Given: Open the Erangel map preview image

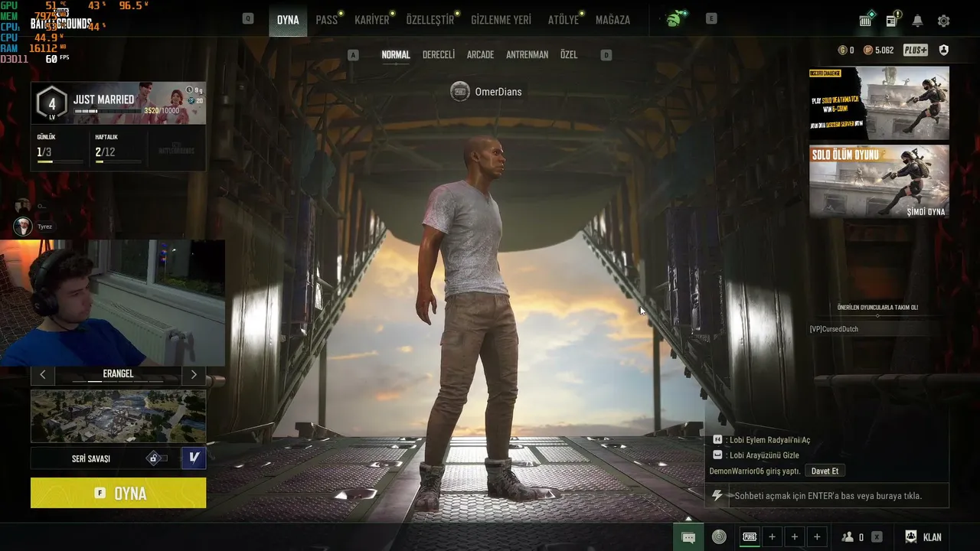Looking at the screenshot, I should (118, 416).
